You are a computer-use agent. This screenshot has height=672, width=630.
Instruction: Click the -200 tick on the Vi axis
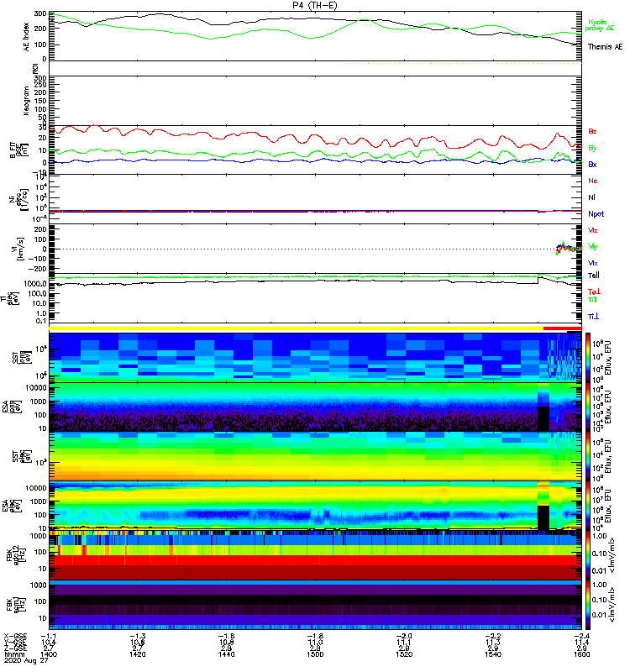tap(37, 269)
